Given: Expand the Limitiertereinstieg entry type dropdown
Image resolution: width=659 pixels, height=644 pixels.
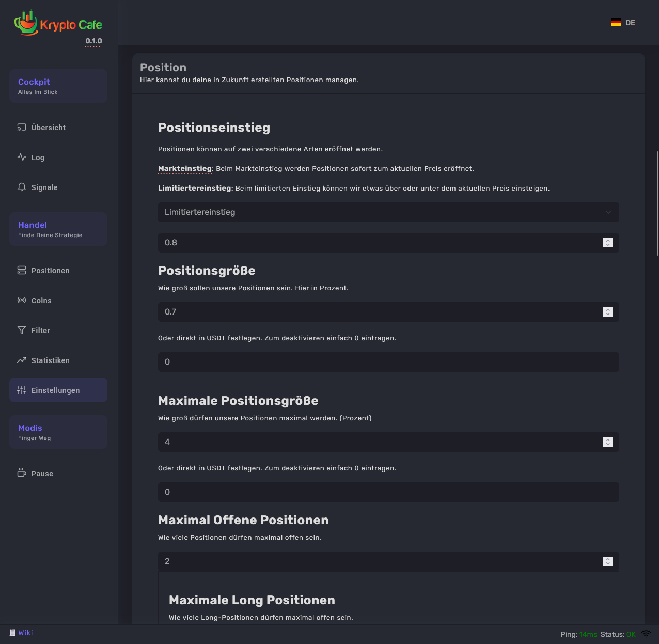Looking at the screenshot, I should pos(388,212).
